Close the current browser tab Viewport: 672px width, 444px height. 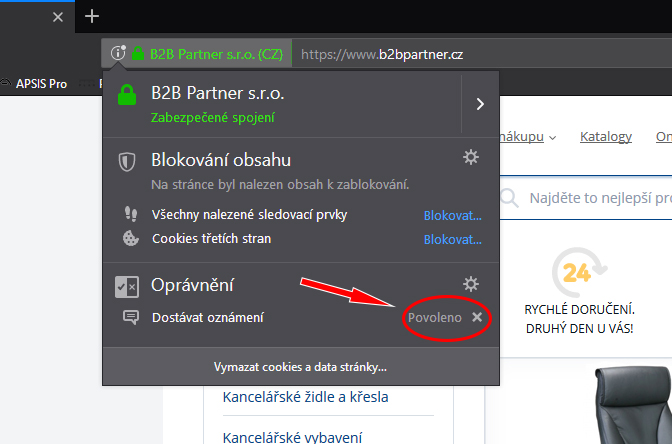[x=58, y=17]
